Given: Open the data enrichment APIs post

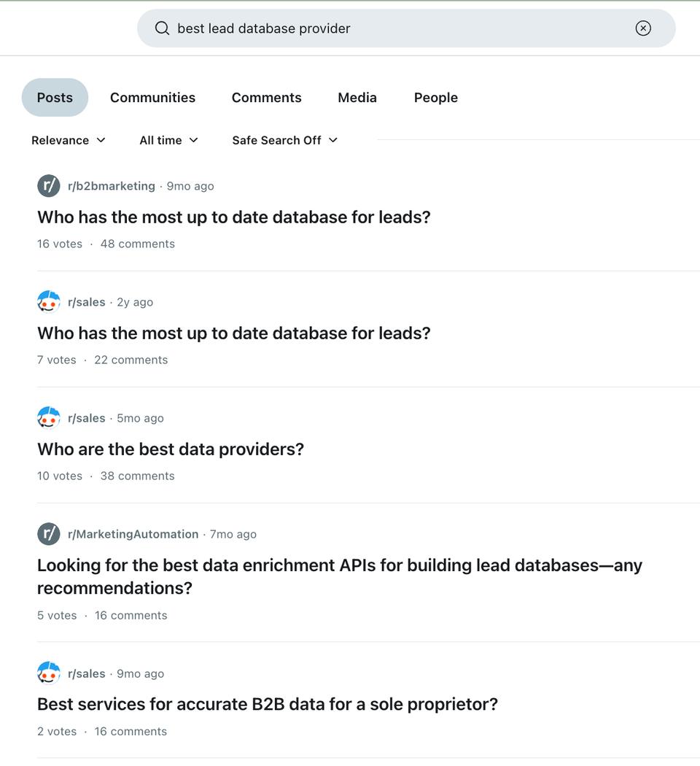Looking at the screenshot, I should click(340, 576).
